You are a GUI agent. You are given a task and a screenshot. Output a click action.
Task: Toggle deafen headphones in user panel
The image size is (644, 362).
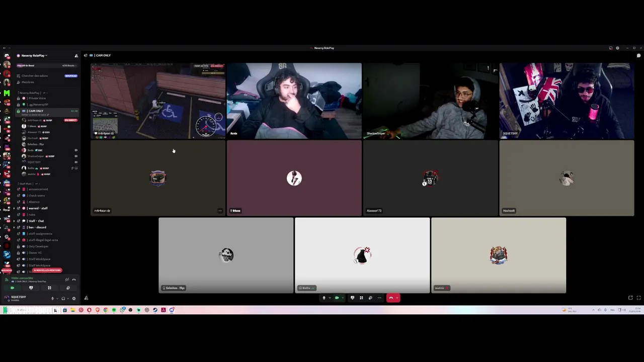(63, 298)
